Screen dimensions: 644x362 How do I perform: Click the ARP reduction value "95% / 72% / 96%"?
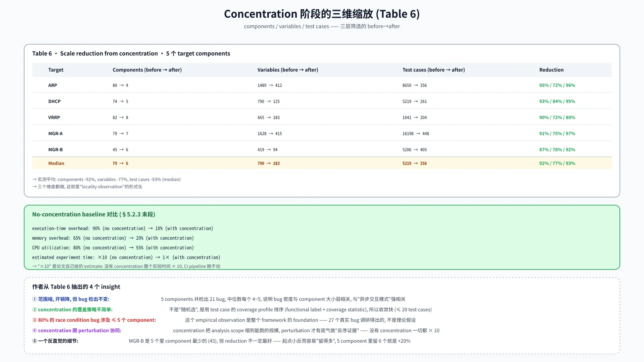click(x=557, y=85)
